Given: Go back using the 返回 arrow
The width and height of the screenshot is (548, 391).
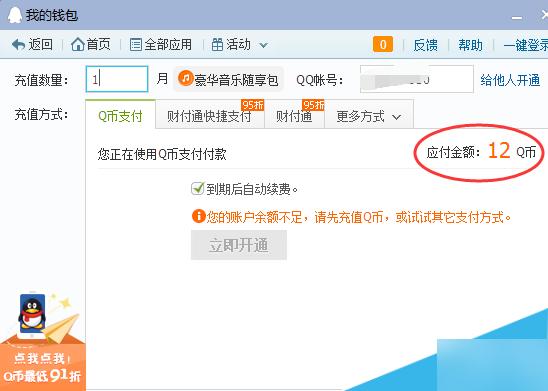Looking at the screenshot, I should tap(18, 45).
